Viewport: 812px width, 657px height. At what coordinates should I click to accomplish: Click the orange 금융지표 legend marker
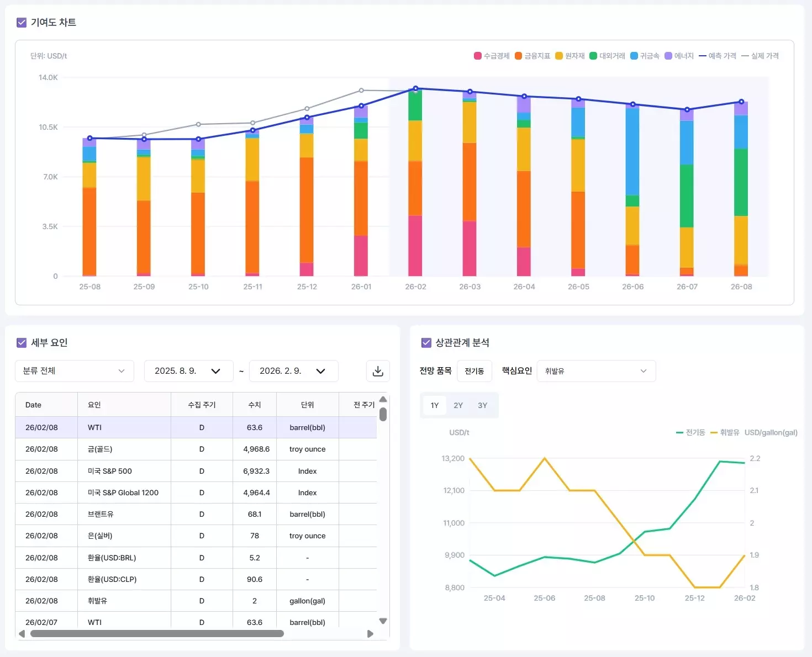tap(518, 56)
